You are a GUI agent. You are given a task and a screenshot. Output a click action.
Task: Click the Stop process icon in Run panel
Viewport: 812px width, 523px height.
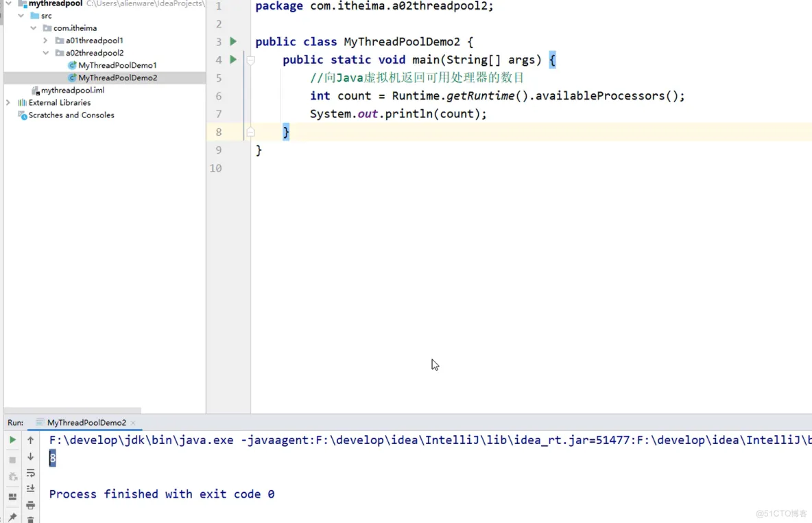(12, 458)
